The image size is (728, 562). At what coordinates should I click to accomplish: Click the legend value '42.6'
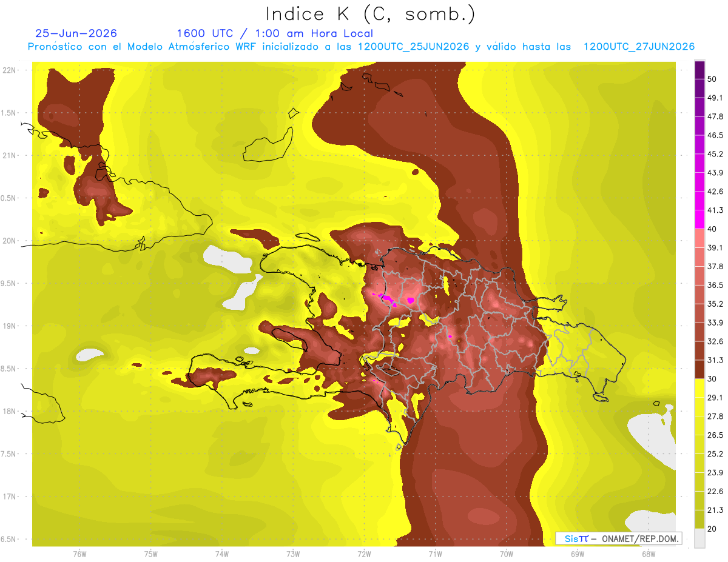pos(715,192)
